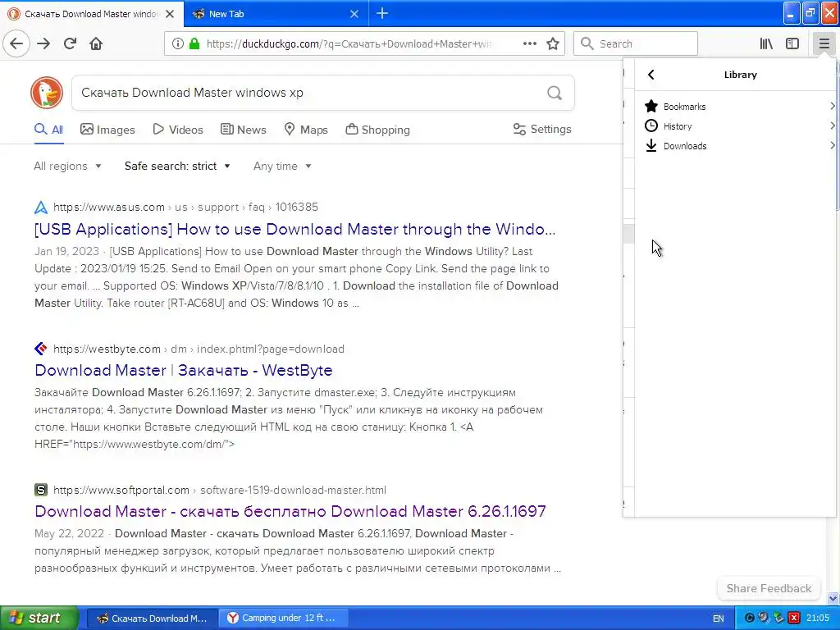
Task: Click the westbyte.com result URL
Action: (199, 349)
